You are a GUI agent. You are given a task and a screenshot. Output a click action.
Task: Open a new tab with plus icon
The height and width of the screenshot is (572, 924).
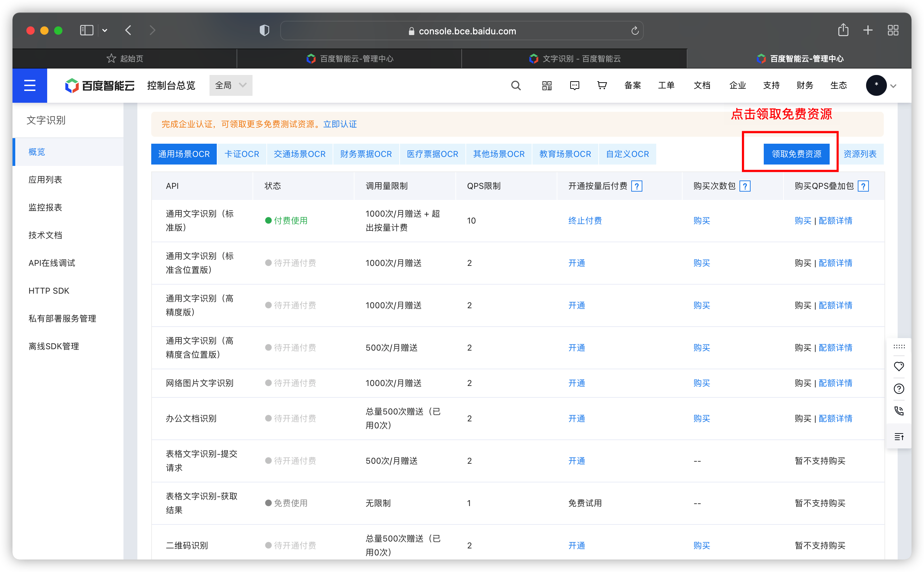point(868,30)
